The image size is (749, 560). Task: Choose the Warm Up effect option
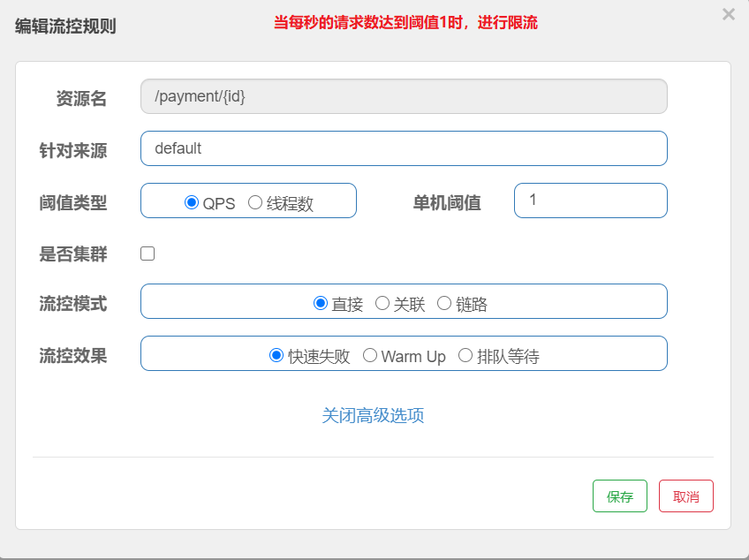click(370, 356)
